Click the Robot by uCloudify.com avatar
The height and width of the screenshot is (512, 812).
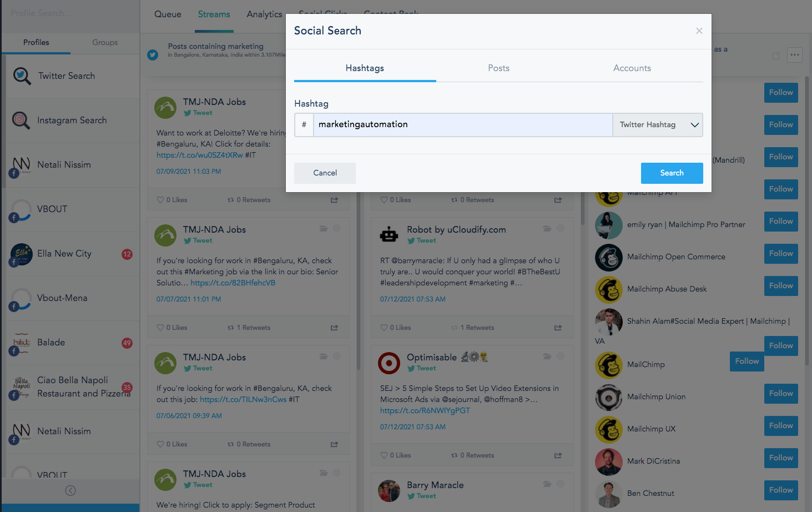coord(389,235)
